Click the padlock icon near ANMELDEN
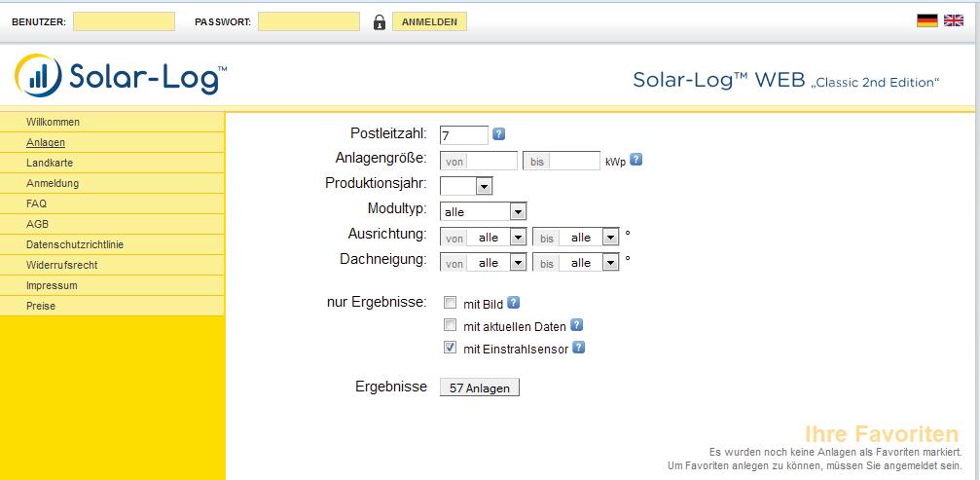980x480 pixels. click(x=380, y=21)
